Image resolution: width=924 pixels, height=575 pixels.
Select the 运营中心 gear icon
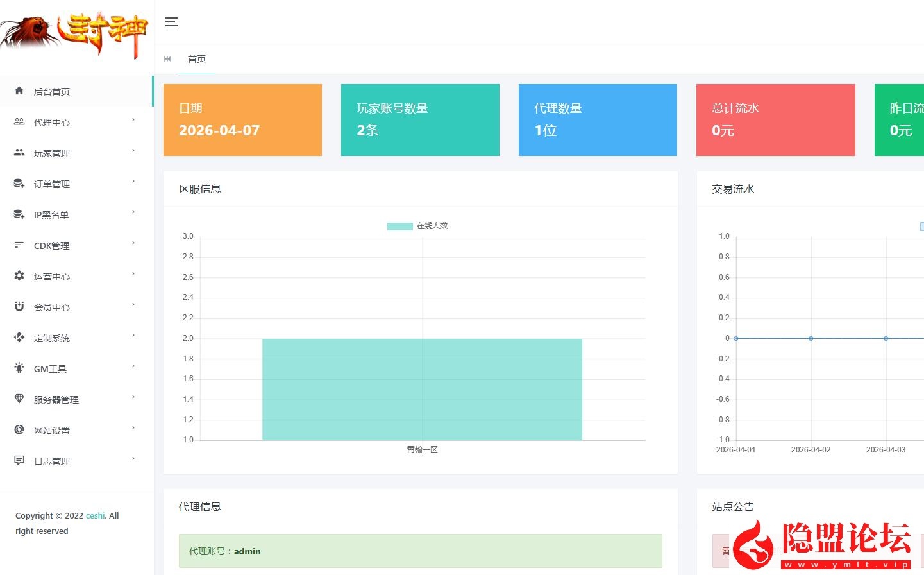click(20, 276)
